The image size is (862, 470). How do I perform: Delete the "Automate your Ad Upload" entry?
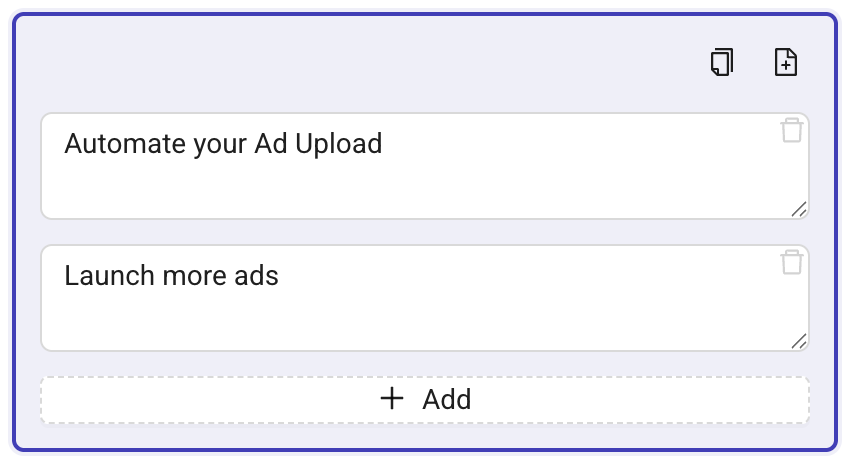[x=792, y=131]
